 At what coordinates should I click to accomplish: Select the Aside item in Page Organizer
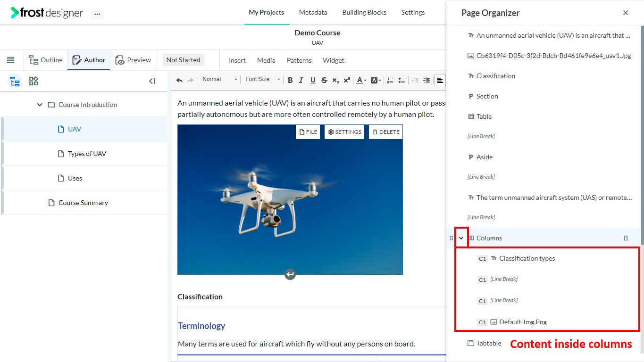pyautogui.click(x=484, y=157)
